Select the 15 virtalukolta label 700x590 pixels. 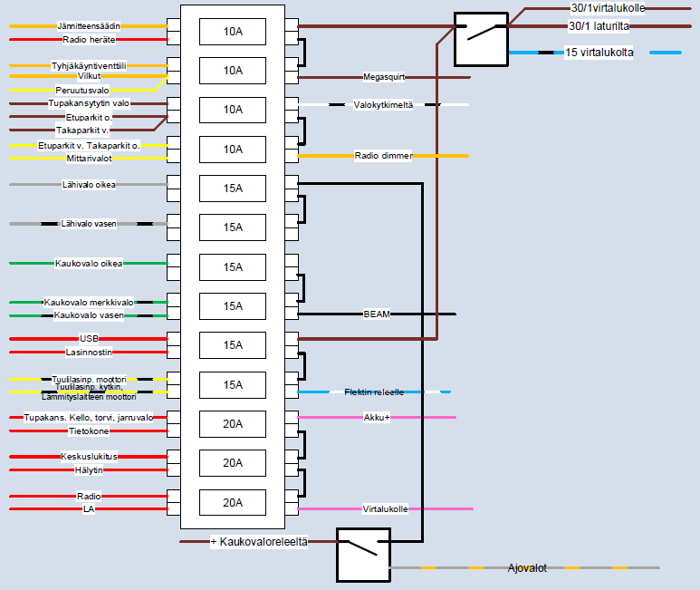point(599,53)
